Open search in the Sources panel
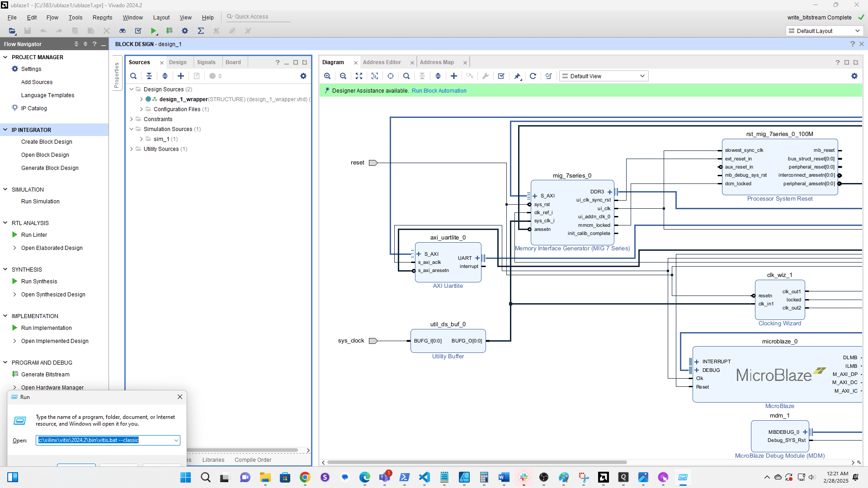The image size is (868, 488). tap(133, 76)
